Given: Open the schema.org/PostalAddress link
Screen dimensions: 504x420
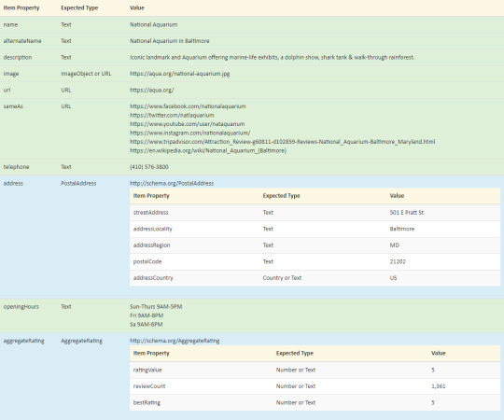Looking at the screenshot, I should point(172,183).
